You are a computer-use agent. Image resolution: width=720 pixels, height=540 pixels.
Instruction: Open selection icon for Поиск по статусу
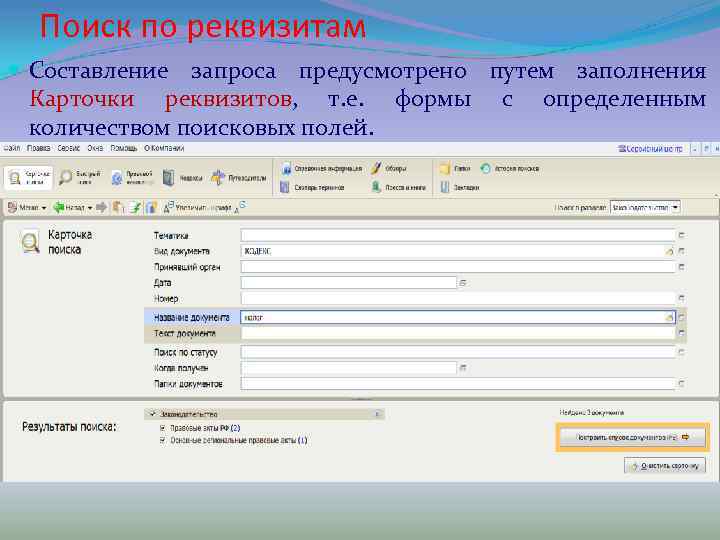pyautogui.click(x=681, y=352)
